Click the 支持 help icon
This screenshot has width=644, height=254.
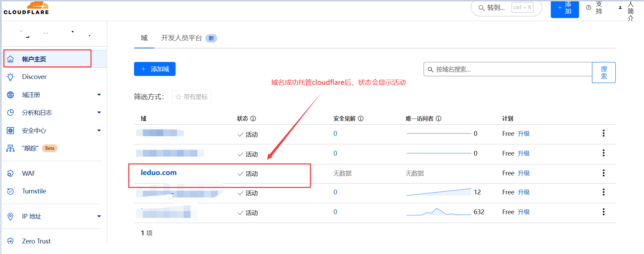pos(589,7)
